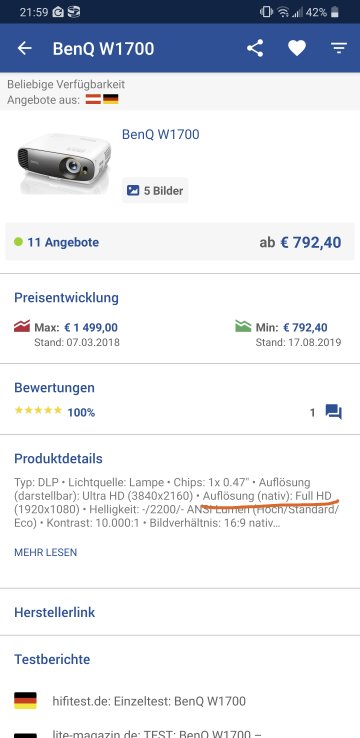Expand details with MEHR LESEN
Viewport: 360px width, 738px height.
click(46, 553)
